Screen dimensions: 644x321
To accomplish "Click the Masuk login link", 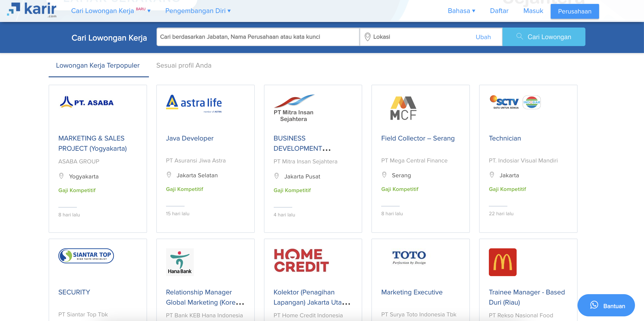I will click(533, 11).
